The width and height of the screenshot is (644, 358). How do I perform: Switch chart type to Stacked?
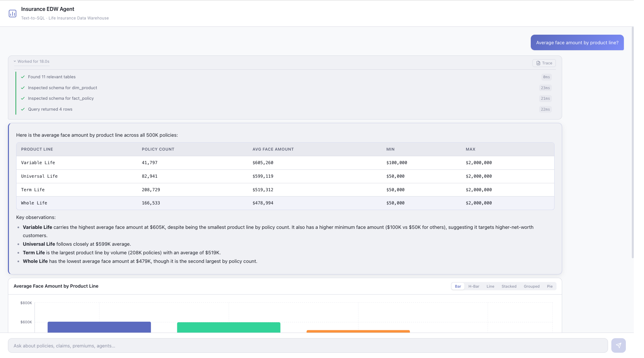click(509, 286)
